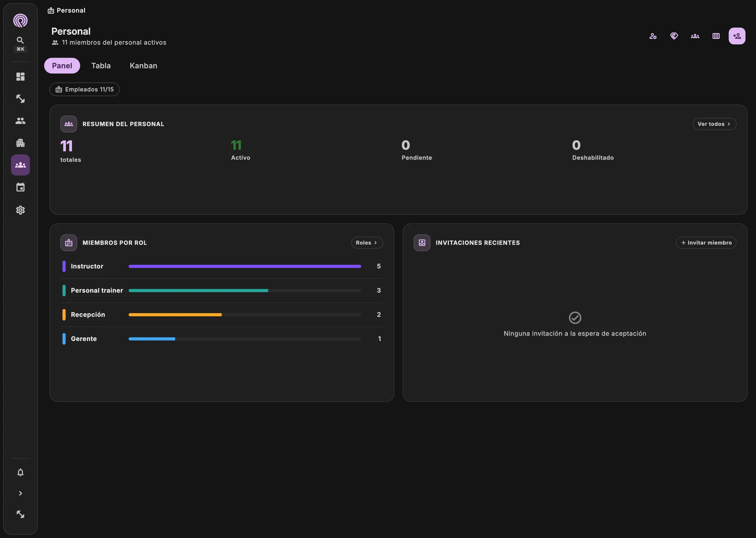Click the groups icon in header toolbar

(695, 36)
